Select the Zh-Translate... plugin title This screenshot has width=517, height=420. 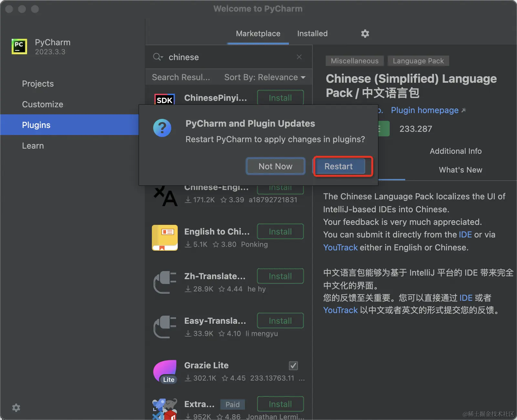215,276
